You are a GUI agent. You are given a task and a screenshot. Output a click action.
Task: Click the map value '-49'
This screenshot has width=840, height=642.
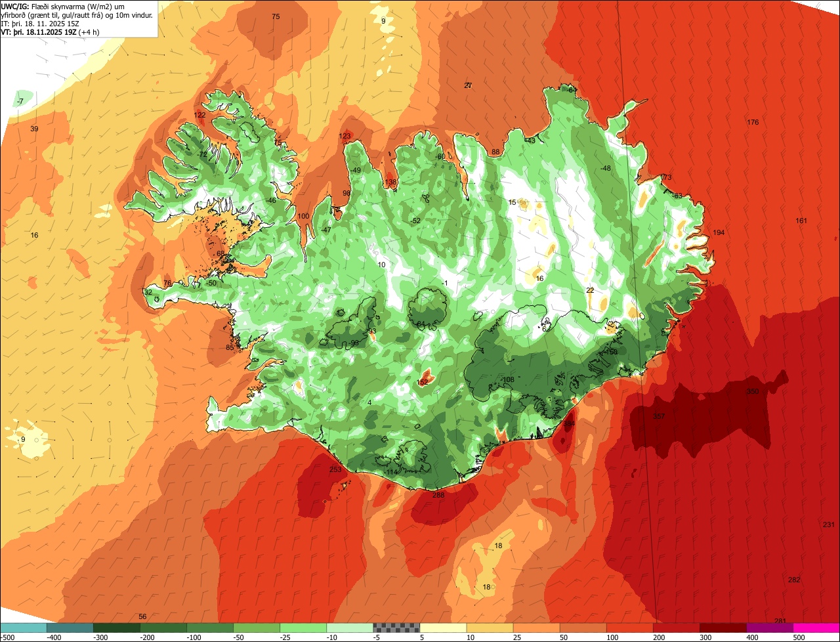[356, 170]
